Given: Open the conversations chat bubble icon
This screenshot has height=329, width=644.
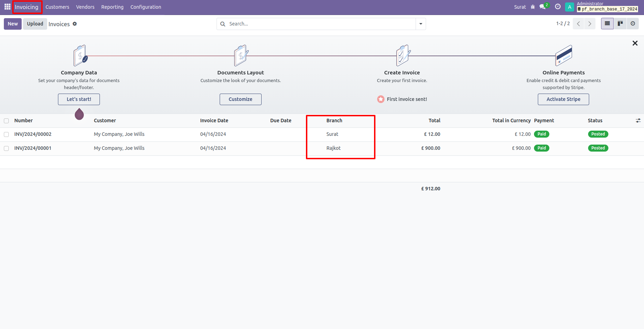Looking at the screenshot, I should (x=542, y=7).
